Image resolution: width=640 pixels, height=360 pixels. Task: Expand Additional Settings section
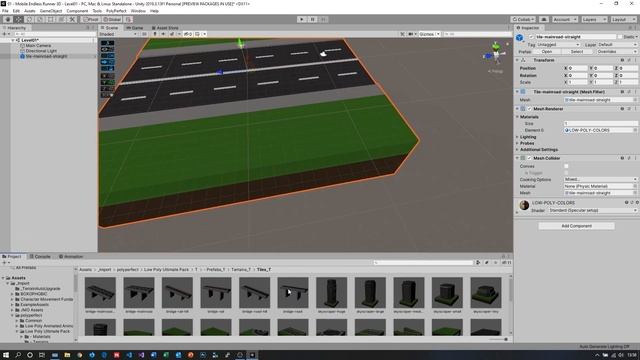click(x=538, y=150)
